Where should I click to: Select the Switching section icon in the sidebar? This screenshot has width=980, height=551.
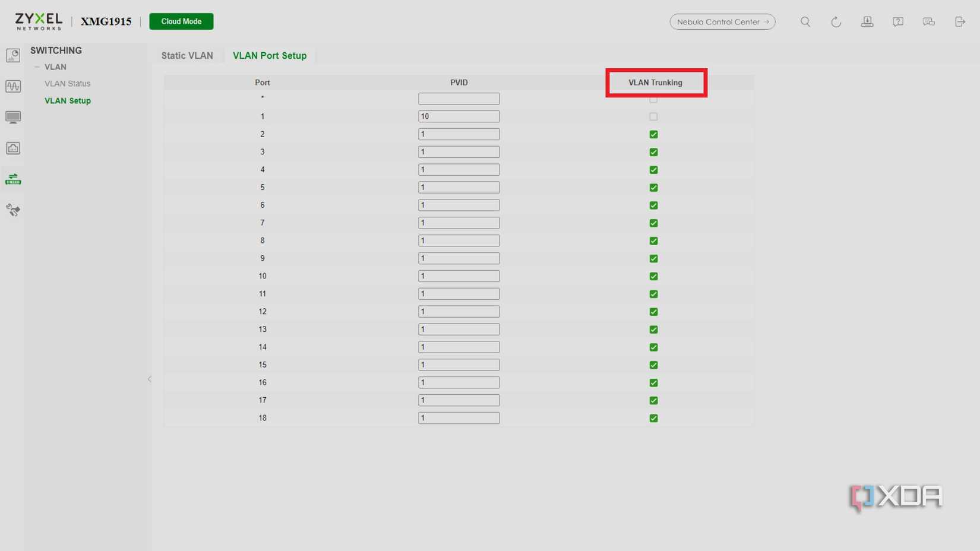point(12,178)
